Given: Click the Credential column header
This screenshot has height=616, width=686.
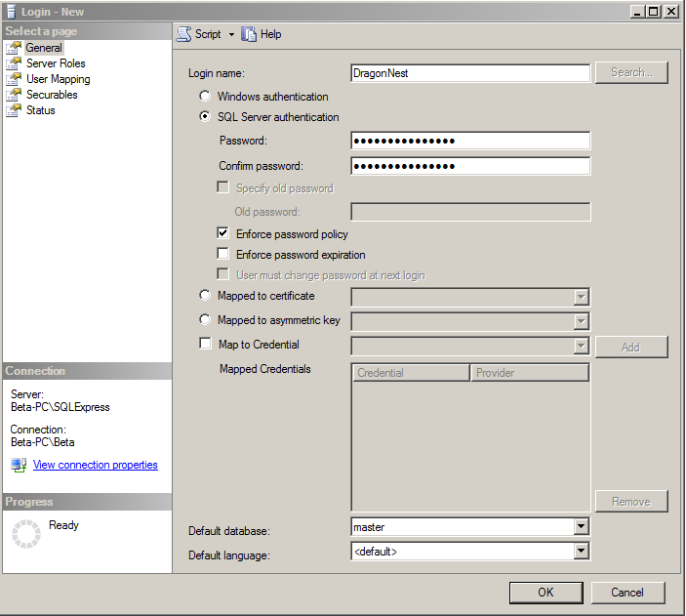Looking at the screenshot, I should pos(411,373).
